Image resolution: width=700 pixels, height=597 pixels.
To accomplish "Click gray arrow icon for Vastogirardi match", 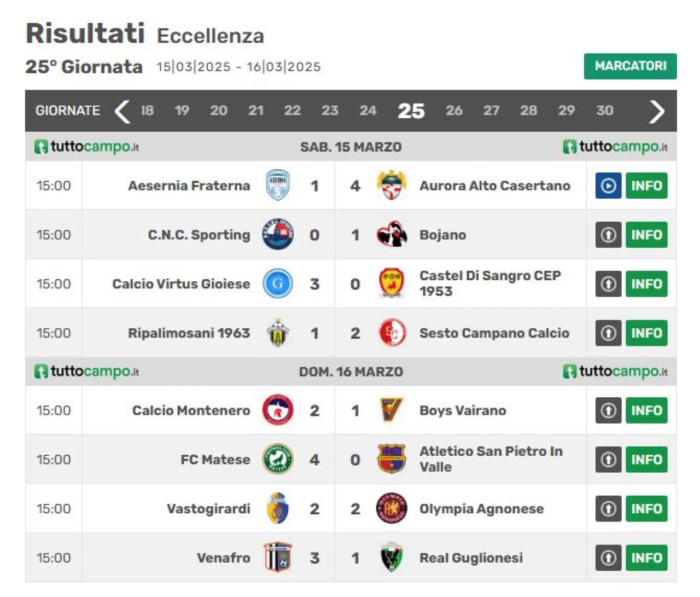I will click(608, 508).
